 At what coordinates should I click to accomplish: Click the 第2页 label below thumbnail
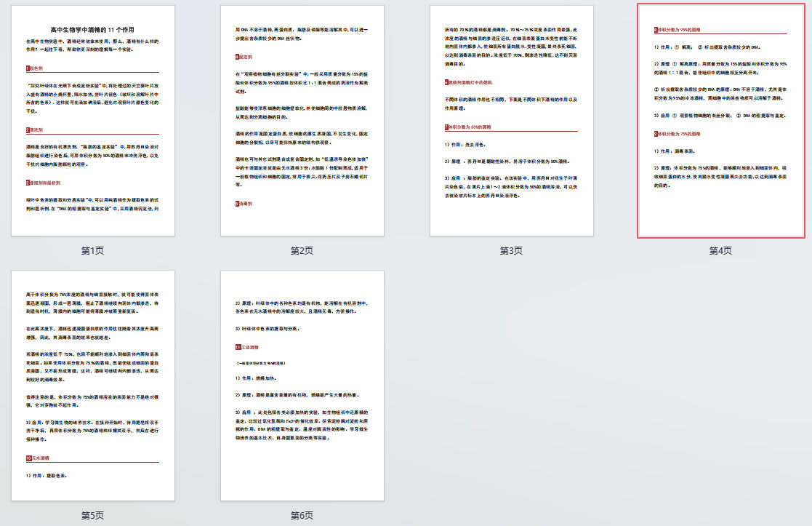coord(302,251)
